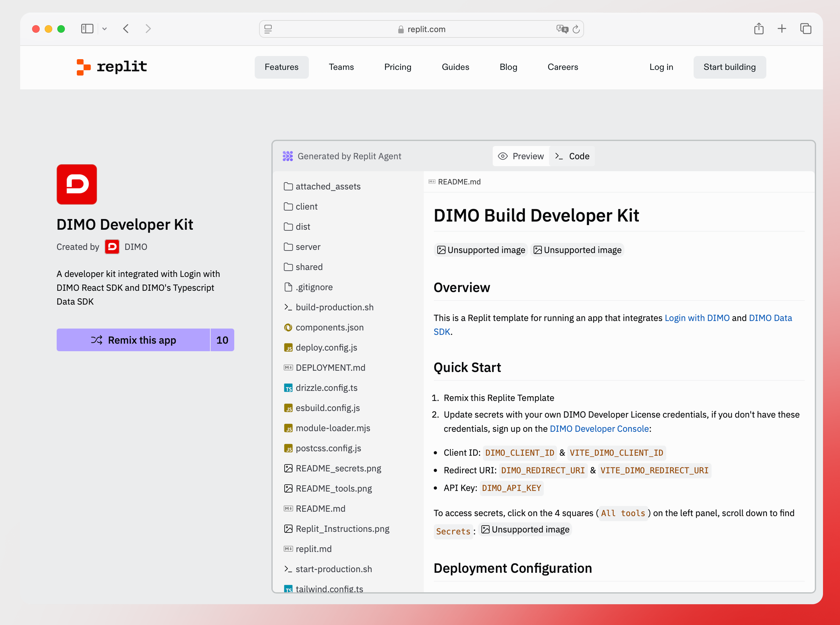Image resolution: width=840 pixels, height=625 pixels.
Task: Open the Careers nav item
Action: coord(563,67)
